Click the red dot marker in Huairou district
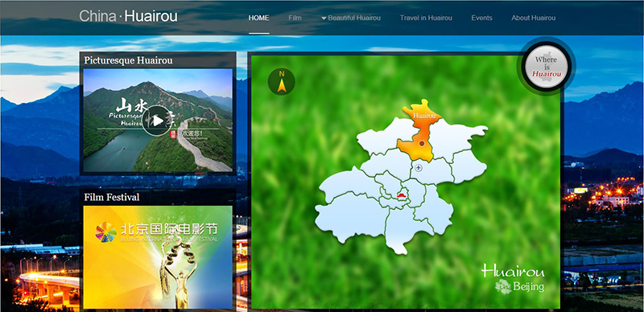The height and width of the screenshot is (312, 644). tap(421, 143)
